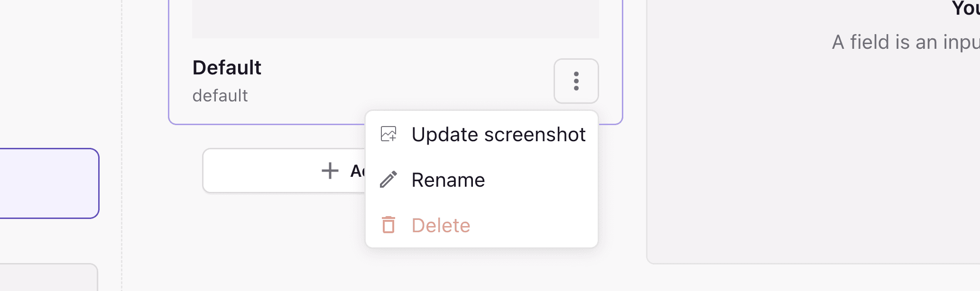The image size is (980, 291).
Task: Click the gray default subtitle text
Action: (220, 95)
